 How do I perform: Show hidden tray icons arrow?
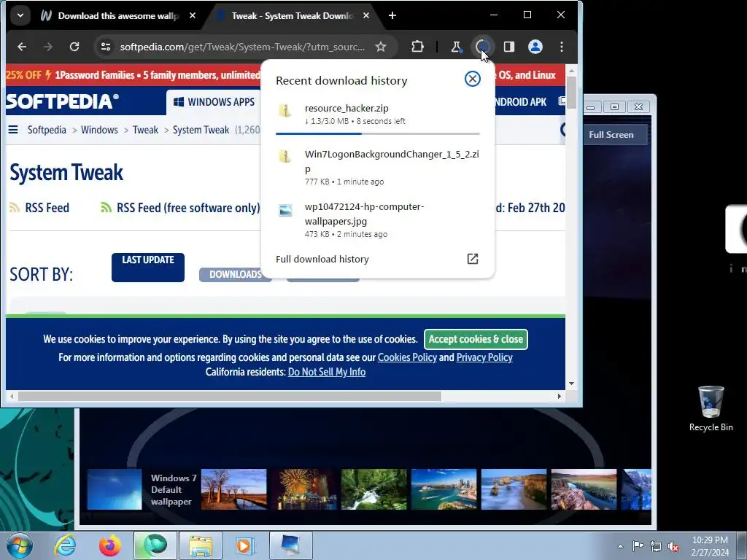click(x=620, y=546)
